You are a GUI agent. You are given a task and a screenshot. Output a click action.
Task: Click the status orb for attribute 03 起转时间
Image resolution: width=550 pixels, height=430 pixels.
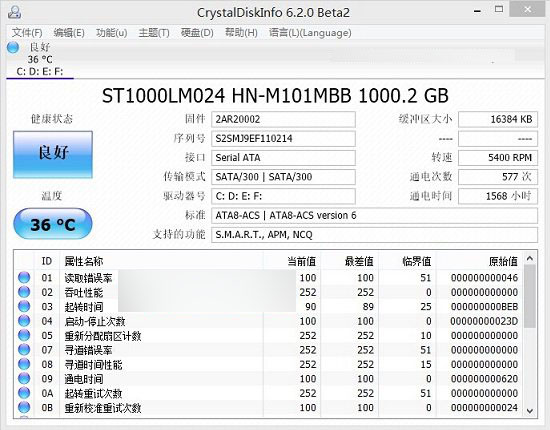[24, 306]
